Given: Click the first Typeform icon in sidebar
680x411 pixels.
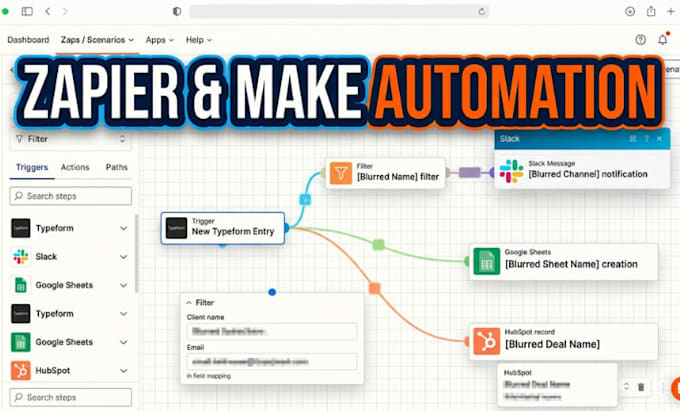Looking at the screenshot, I should (x=20, y=228).
